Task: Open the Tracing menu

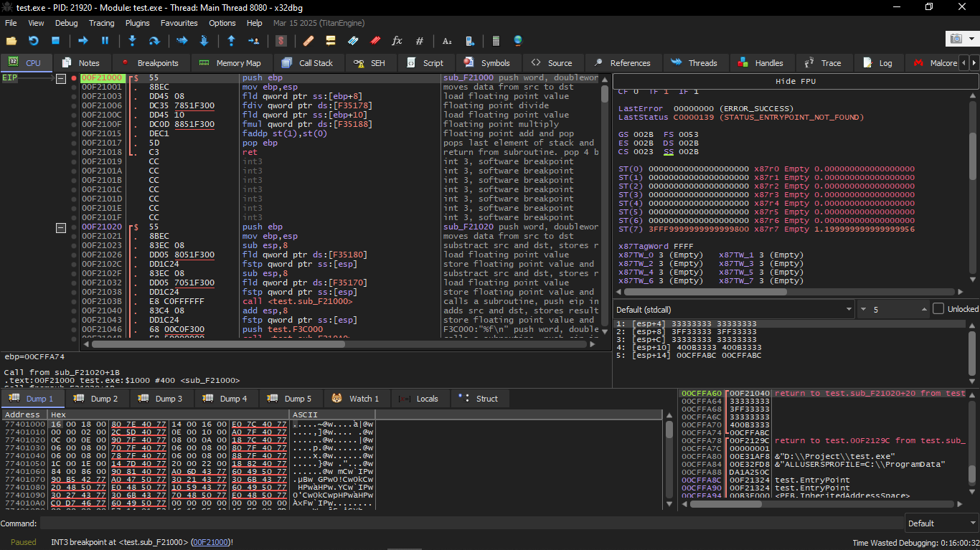Action: coord(101,23)
